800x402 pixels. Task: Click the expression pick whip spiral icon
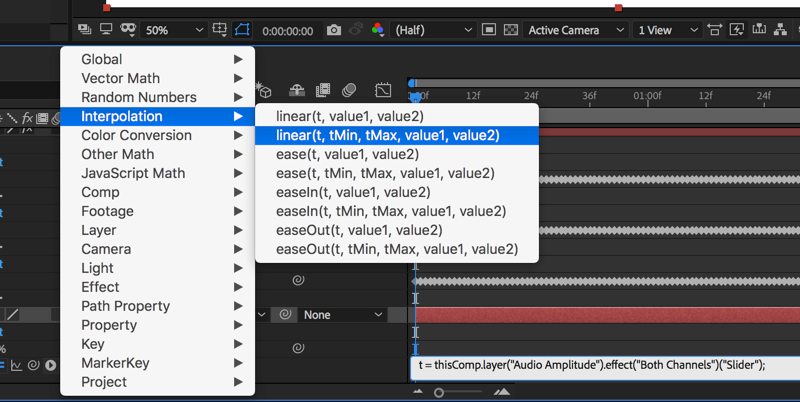point(298,349)
